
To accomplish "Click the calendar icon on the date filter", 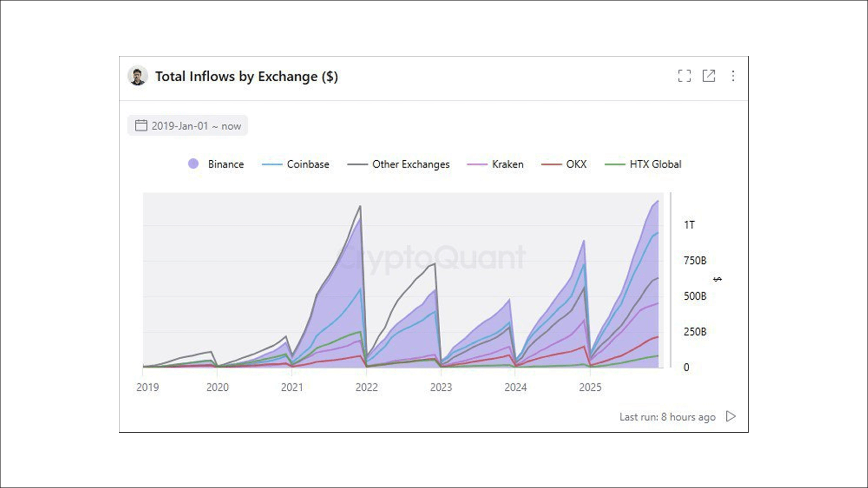I will pos(140,125).
